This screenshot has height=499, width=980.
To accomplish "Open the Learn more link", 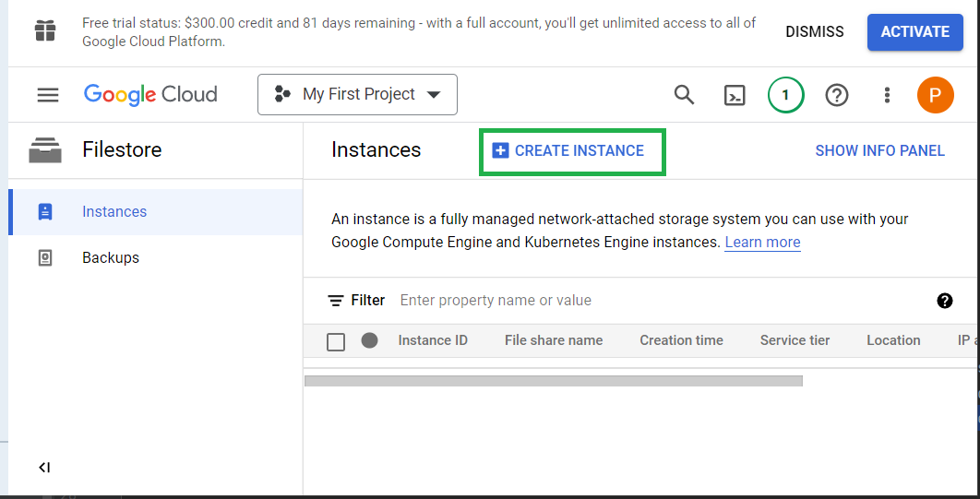I will click(x=762, y=243).
